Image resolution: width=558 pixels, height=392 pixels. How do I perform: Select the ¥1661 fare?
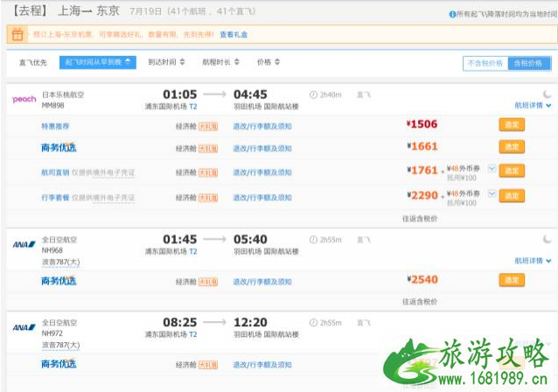tap(512, 147)
